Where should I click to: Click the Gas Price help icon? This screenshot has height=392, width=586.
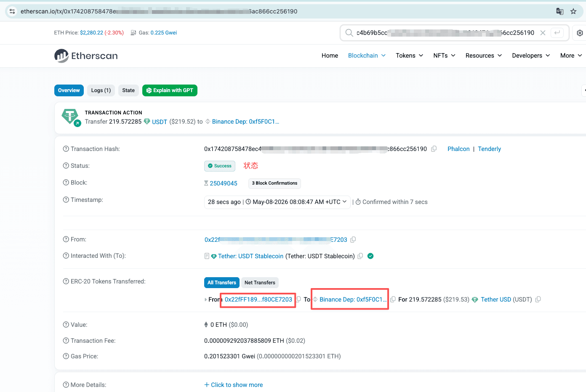66,356
